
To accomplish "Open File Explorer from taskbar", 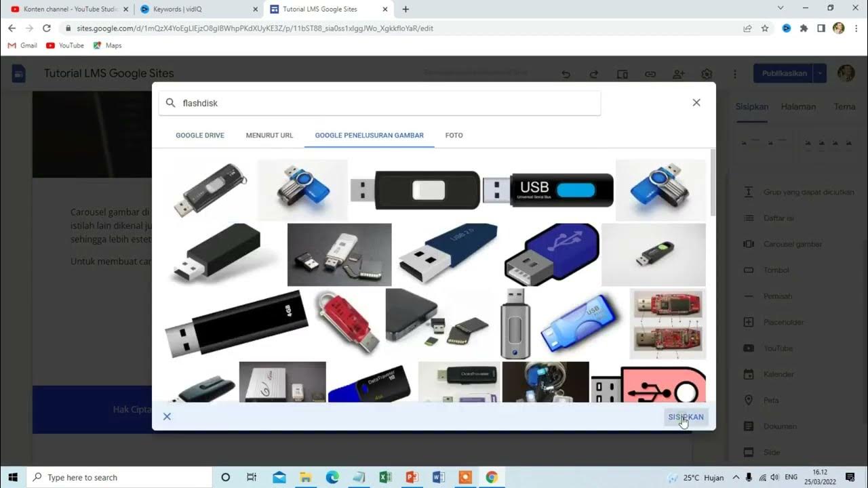I will click(306, 477).
